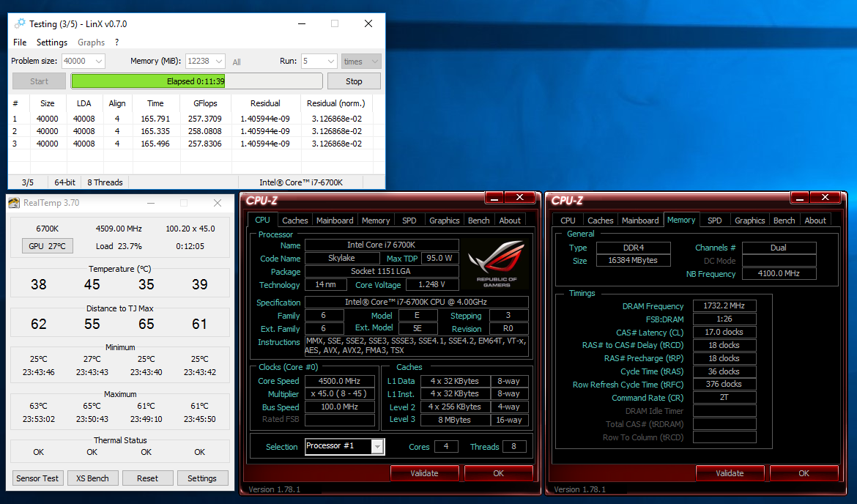Click the 8 Threads status bar entry
The height and width of the screenshot is (504, 857).
coord(105,182)
